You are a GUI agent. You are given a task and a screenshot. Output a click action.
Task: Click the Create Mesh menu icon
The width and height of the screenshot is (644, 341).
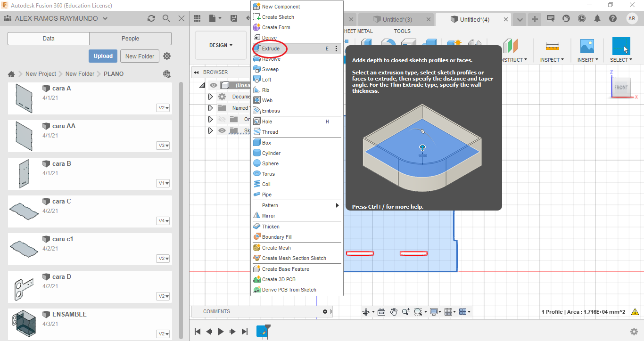(257, 248)
